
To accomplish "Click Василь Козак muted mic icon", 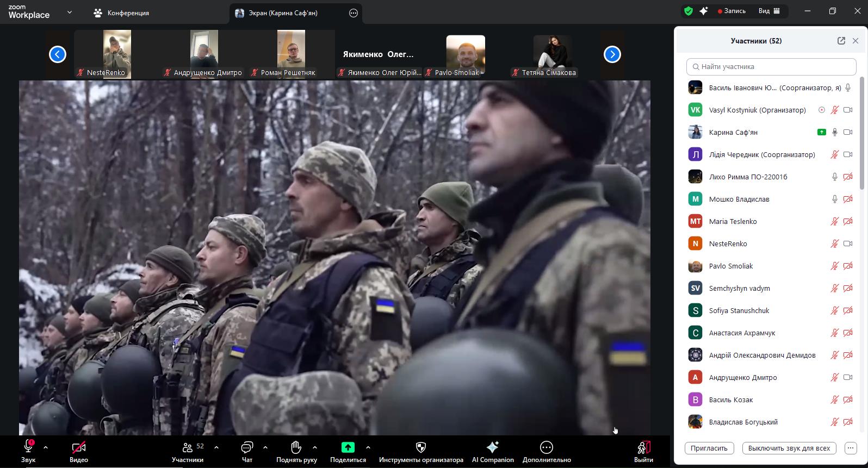I will pyautogui.click(x=835, y=400).
